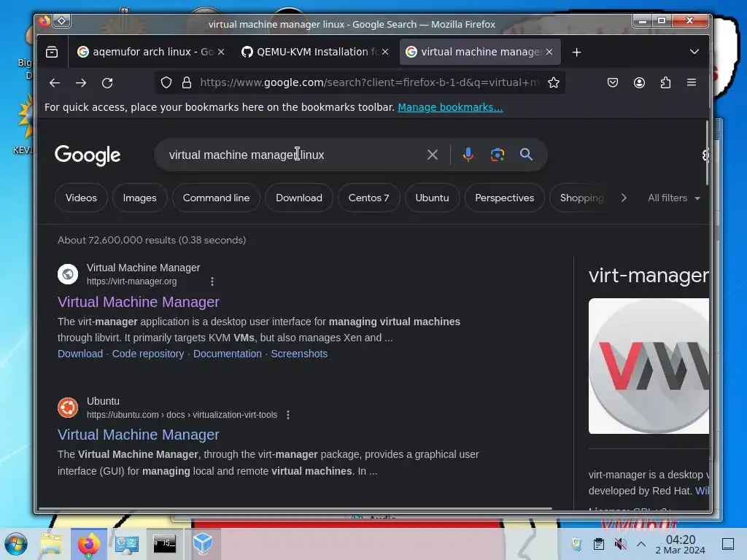Open the system monitor icon in taskbar
This screenshot has height=560, width=747.
(x=127, y=544)
